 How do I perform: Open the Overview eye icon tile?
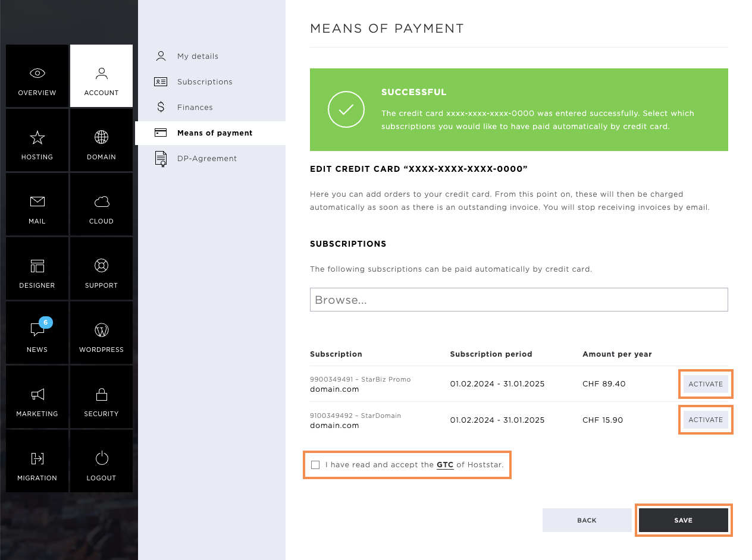click(x=37, y=76)
